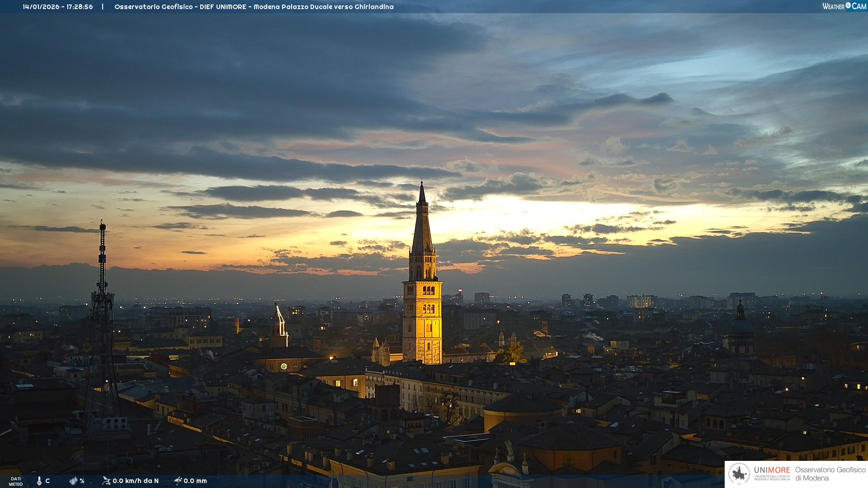Click the thermometer temperature icon
The image size is (868, 488).
[x=39, y=481]
